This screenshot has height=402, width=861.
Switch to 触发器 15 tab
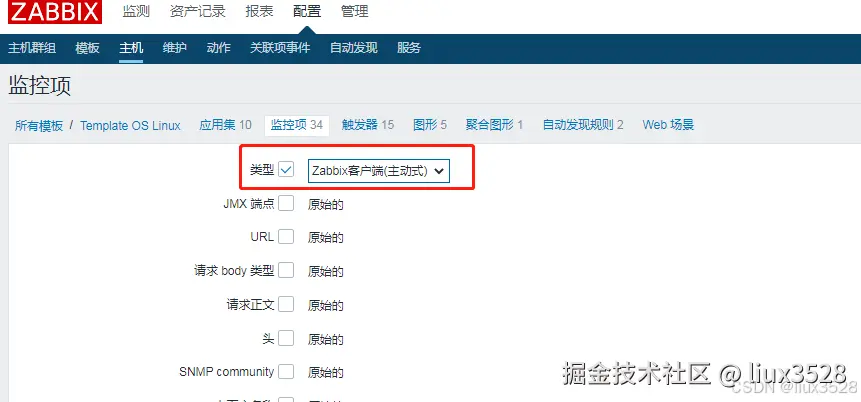(368, 125)
